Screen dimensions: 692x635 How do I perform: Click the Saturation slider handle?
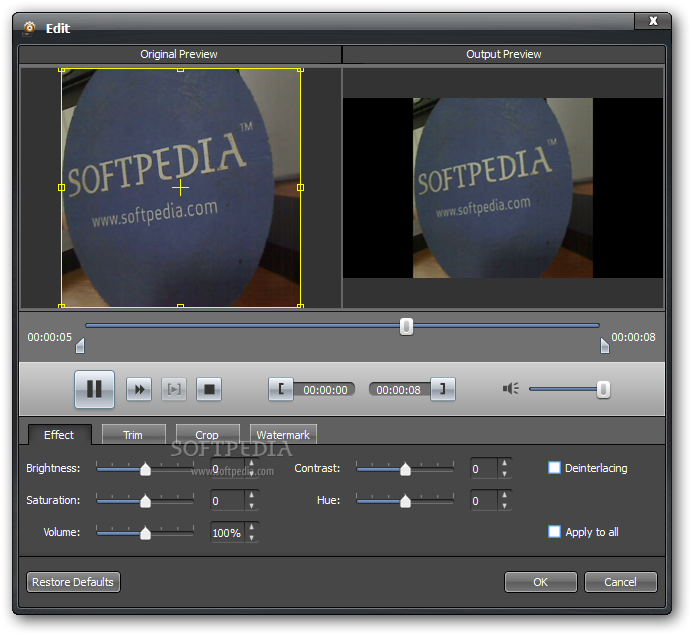point(145,501)
